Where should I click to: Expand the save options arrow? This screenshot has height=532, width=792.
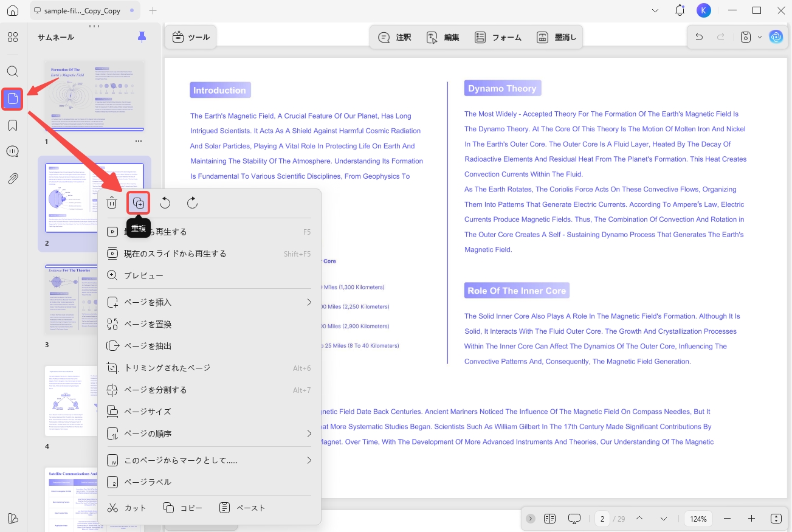(x=759, y=37)
